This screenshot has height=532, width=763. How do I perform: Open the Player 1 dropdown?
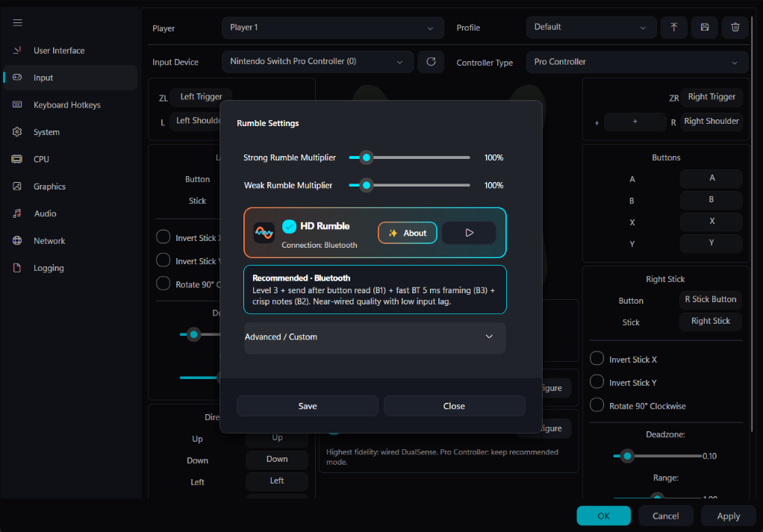[333, 28]
